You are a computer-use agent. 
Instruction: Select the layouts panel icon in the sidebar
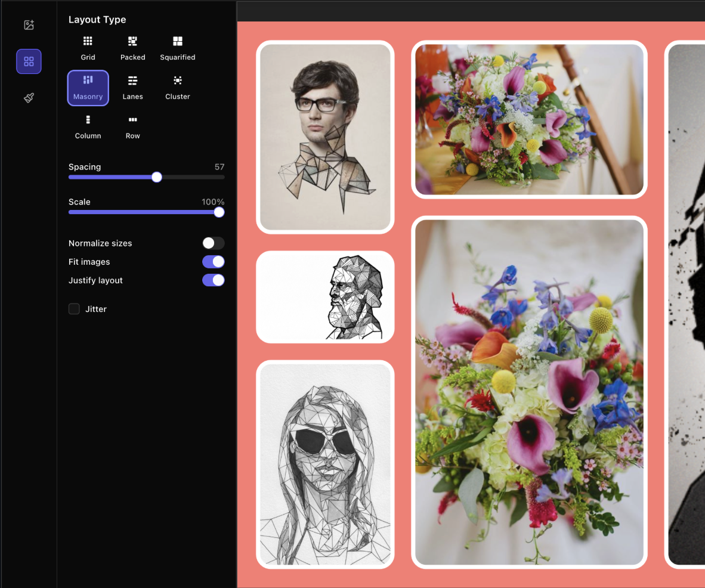[x=29, y=61]
